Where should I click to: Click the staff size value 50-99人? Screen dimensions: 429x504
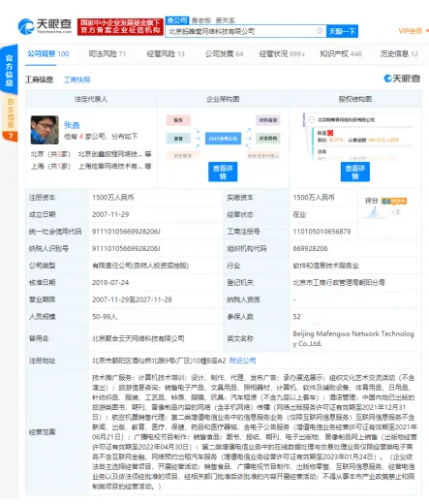coord(105,317)
